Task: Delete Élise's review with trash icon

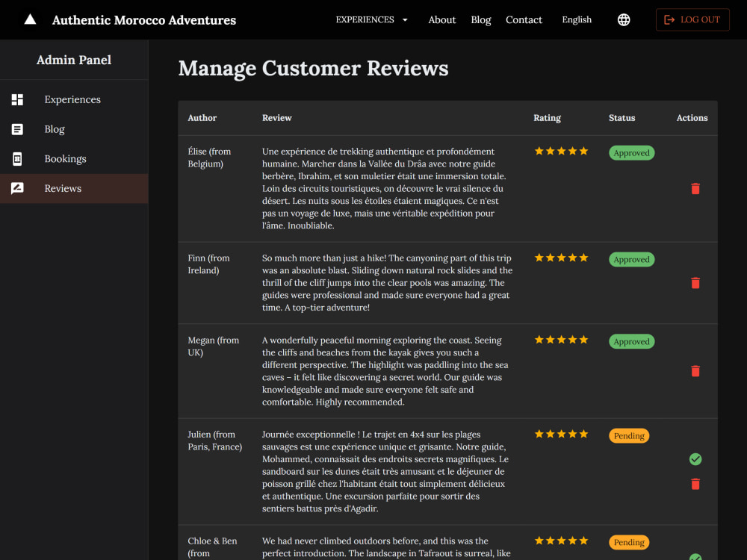Action: (695, 189)
